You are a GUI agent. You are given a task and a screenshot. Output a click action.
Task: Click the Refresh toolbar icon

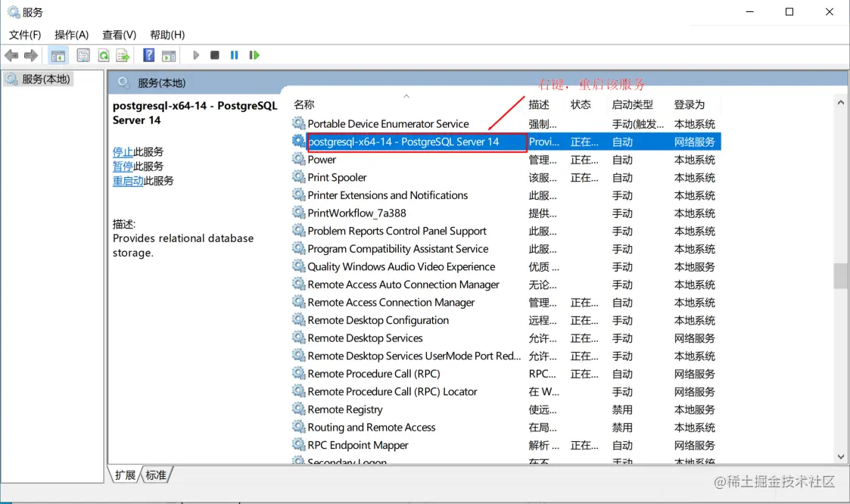[104, 55]
